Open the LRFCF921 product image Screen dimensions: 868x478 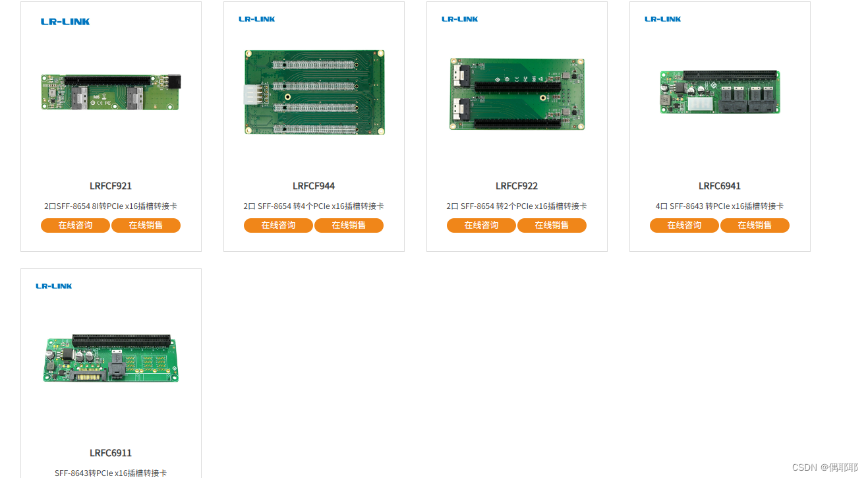click(x=111, y=92)
